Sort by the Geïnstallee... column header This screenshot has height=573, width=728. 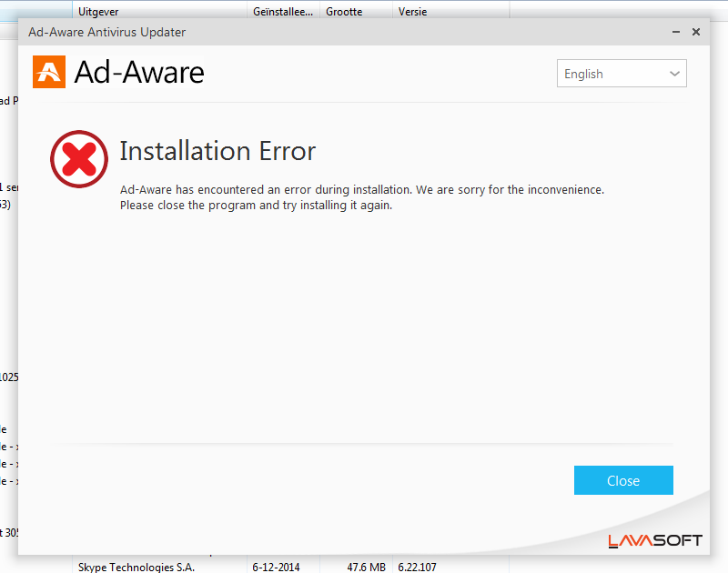click(283, 12)
